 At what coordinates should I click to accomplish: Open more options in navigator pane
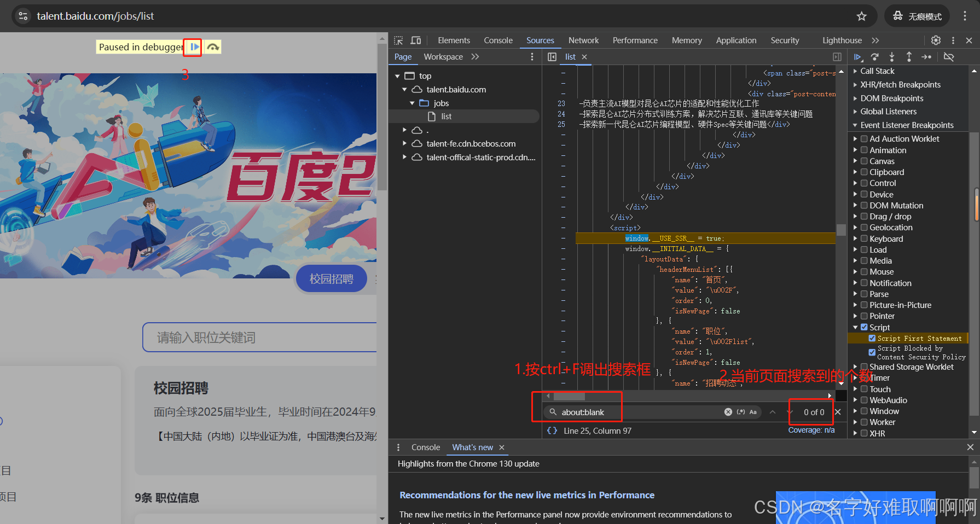coord(532,57)
